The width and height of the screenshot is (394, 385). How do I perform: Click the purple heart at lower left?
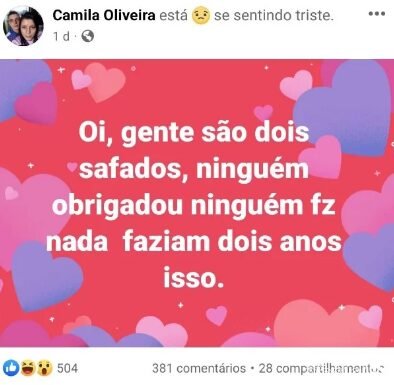pos(47,277)
